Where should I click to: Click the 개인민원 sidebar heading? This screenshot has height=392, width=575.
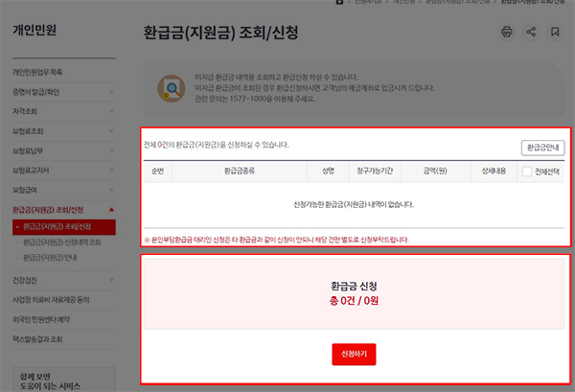click(x=34, y=30)
